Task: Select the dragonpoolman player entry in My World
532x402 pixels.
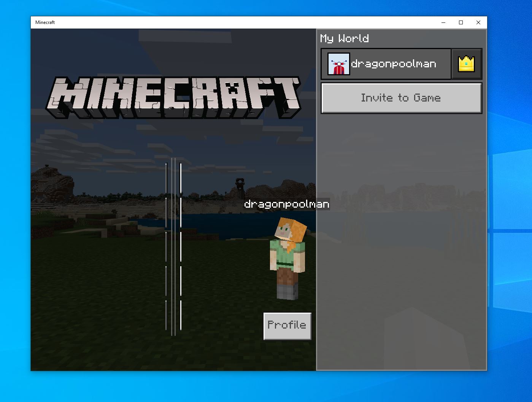Action: point(386,64)
